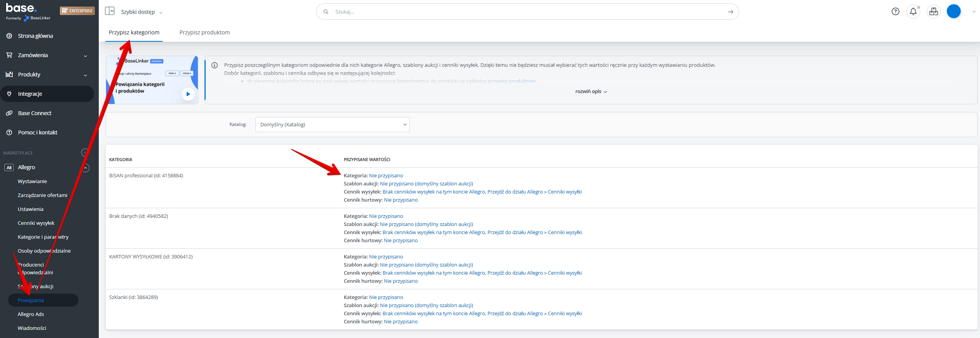The image size is (980, 338).
Task: Open the help question mark icon
Action: coord(895,12)
